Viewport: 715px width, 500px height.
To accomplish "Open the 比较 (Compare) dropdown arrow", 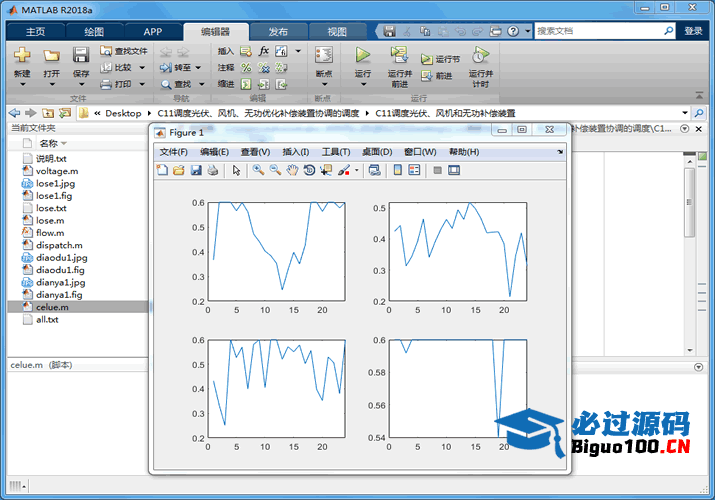I will click(141, 68).
